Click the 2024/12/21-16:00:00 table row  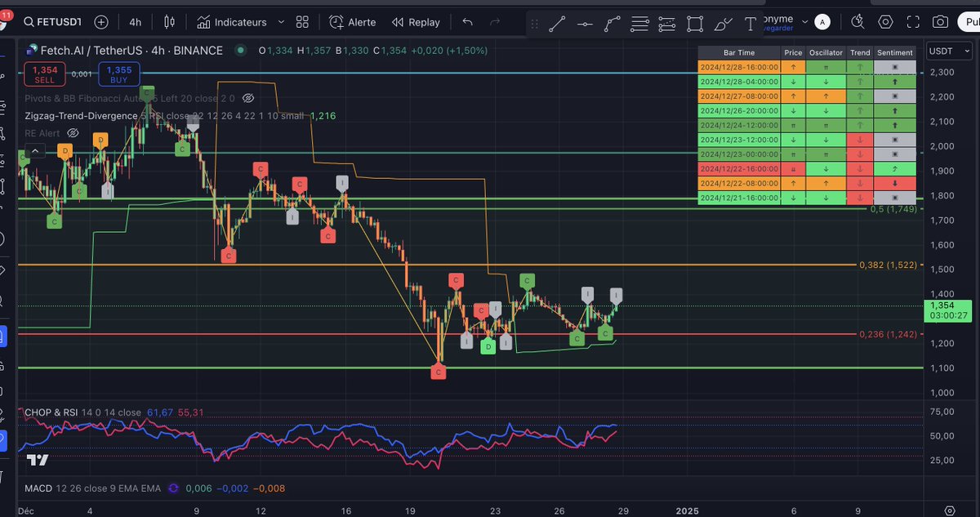pyautogui.click(x=807, y=197)
